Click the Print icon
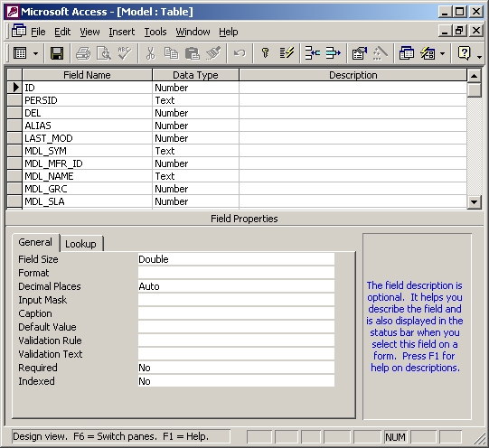Viewport: 489px width, 448px height. coord(83,53)
